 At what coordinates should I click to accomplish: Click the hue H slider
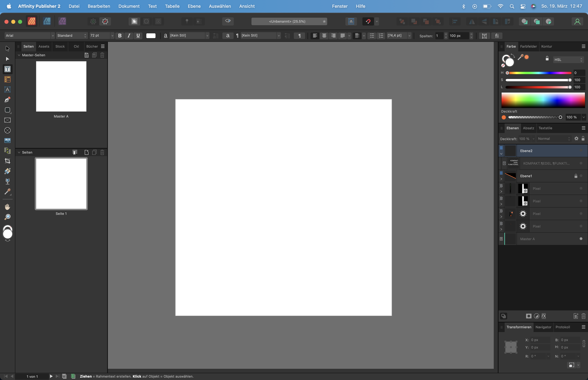[538, 73]
